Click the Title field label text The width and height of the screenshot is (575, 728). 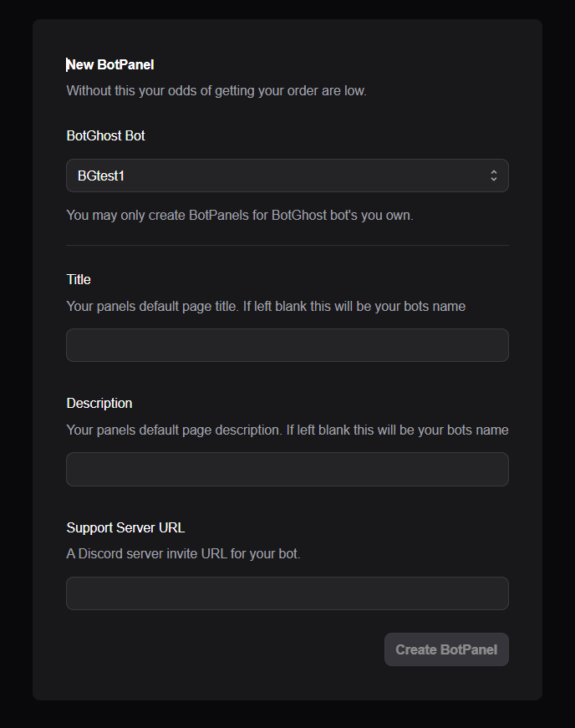pos(78,279)
